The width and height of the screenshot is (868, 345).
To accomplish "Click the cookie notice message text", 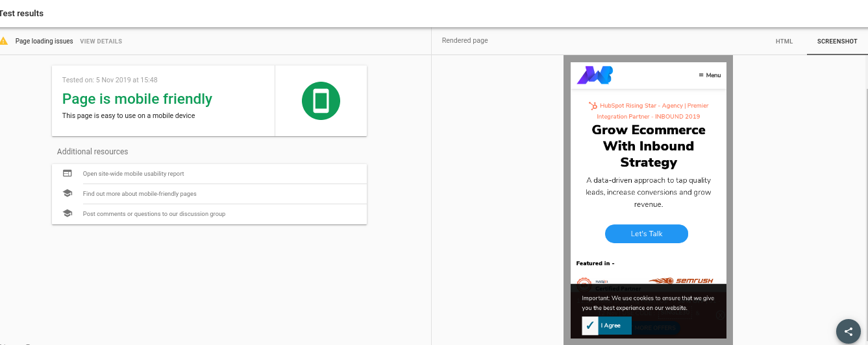I will click(x=648, y=303).
